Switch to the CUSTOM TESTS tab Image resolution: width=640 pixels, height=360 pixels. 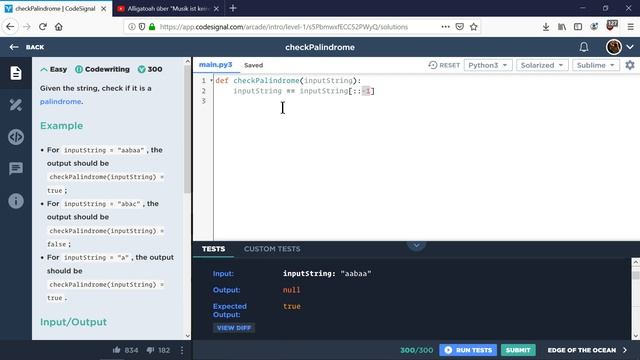(272, 249)
